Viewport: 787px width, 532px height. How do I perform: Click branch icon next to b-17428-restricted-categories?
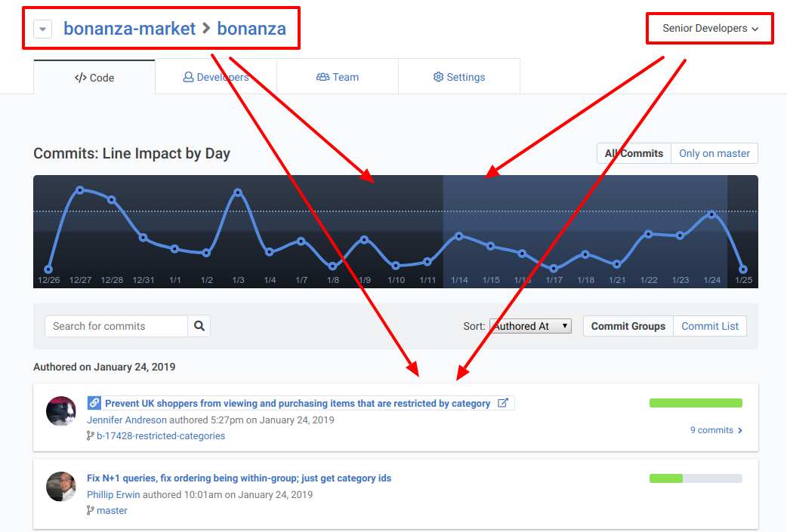(91, 435)
